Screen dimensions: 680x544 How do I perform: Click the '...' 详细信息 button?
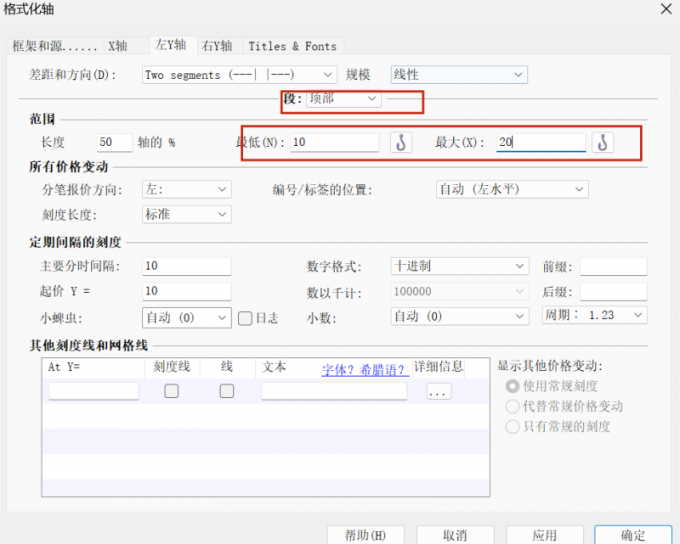click(x=438, y=392)
